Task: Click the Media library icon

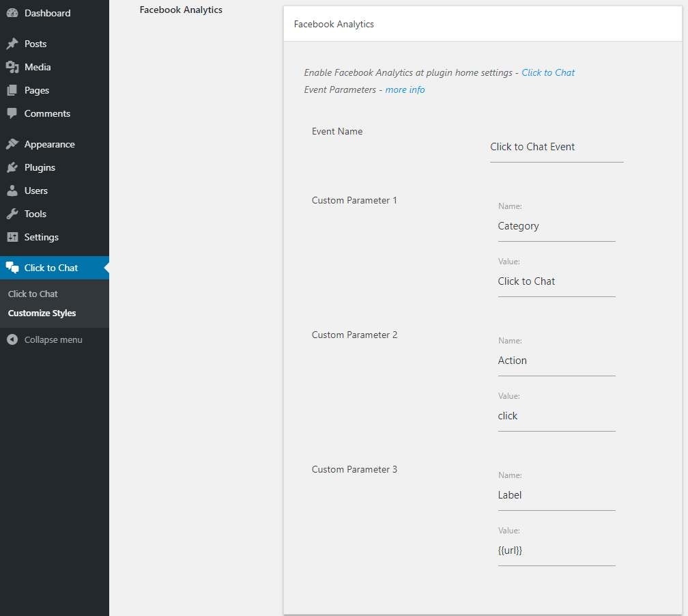Action: tap(12, 67)
